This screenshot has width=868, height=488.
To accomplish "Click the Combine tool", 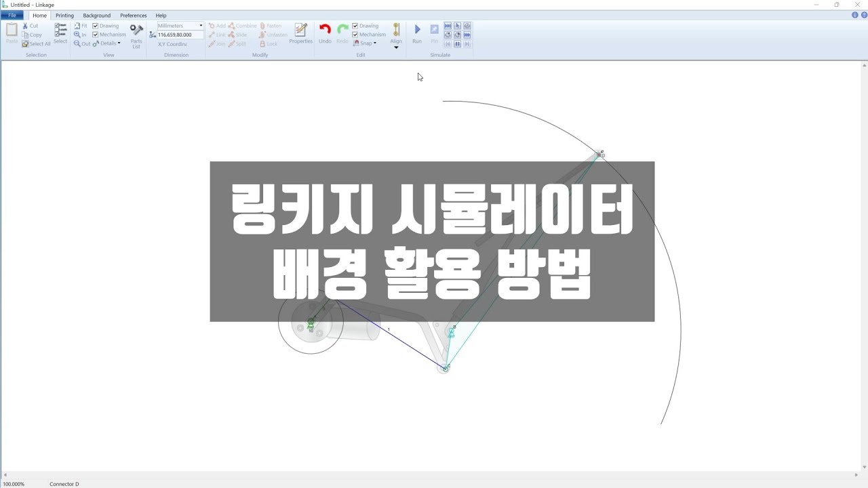I will (x=243, y=26).
